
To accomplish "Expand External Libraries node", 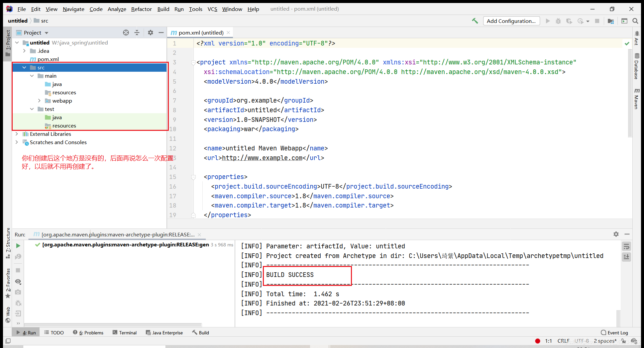I will click(17, 134).
